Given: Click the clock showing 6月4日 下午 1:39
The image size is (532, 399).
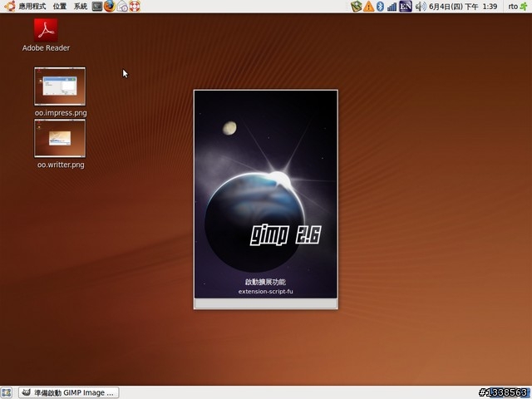Looking at the screenshot, I should pyautogui.click(x=463, y=6).
